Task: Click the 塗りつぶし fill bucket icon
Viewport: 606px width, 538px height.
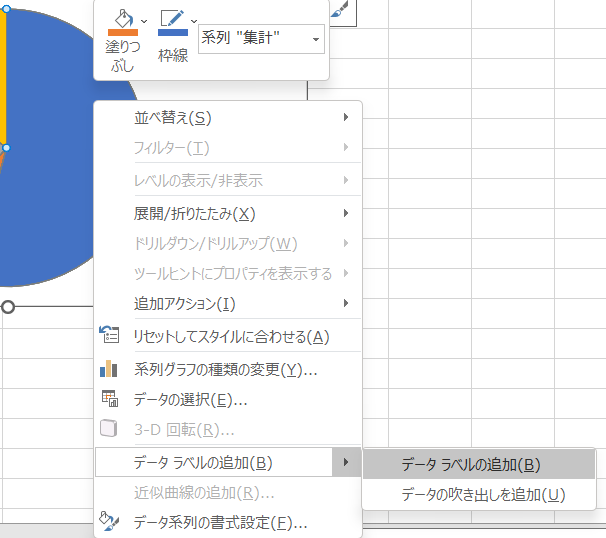Action: point(123,18)
